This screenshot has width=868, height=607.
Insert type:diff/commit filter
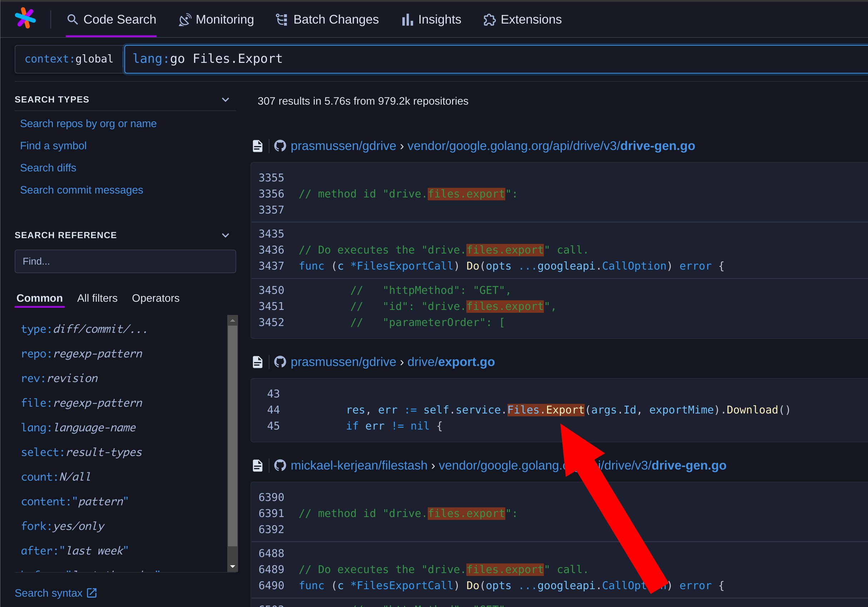[x=84, y=329]
